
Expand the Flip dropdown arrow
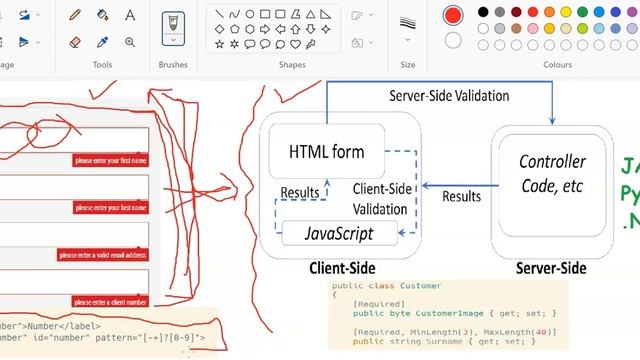(38, 42)
